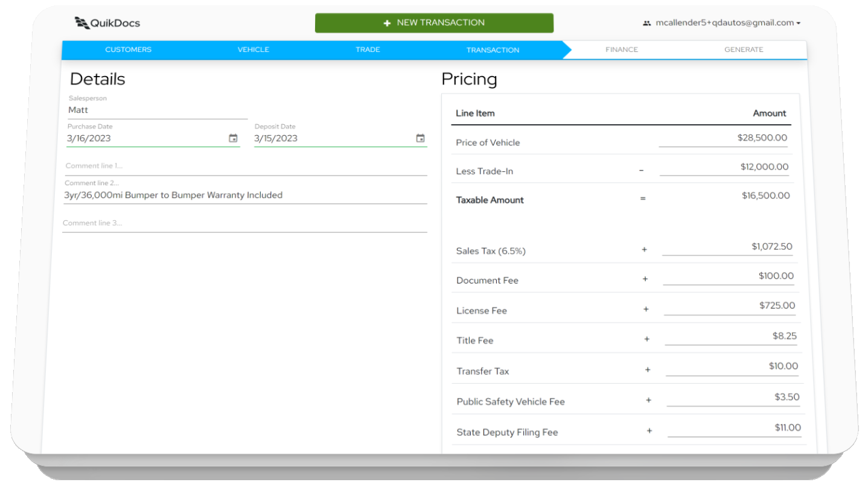Go to the Customers step

coord(128,49)
